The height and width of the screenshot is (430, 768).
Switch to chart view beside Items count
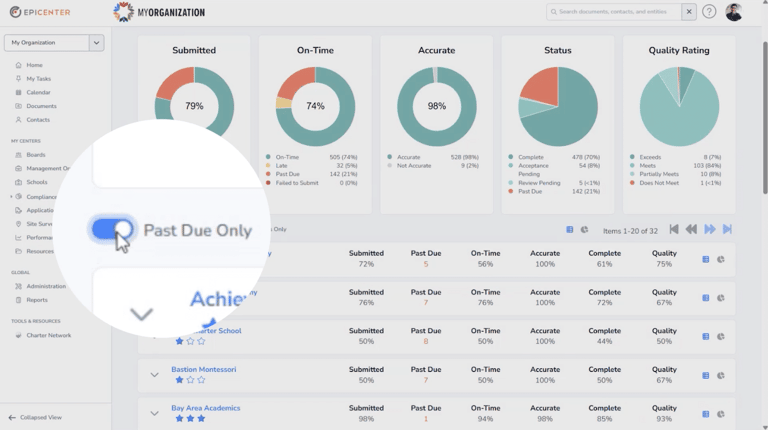584,230
